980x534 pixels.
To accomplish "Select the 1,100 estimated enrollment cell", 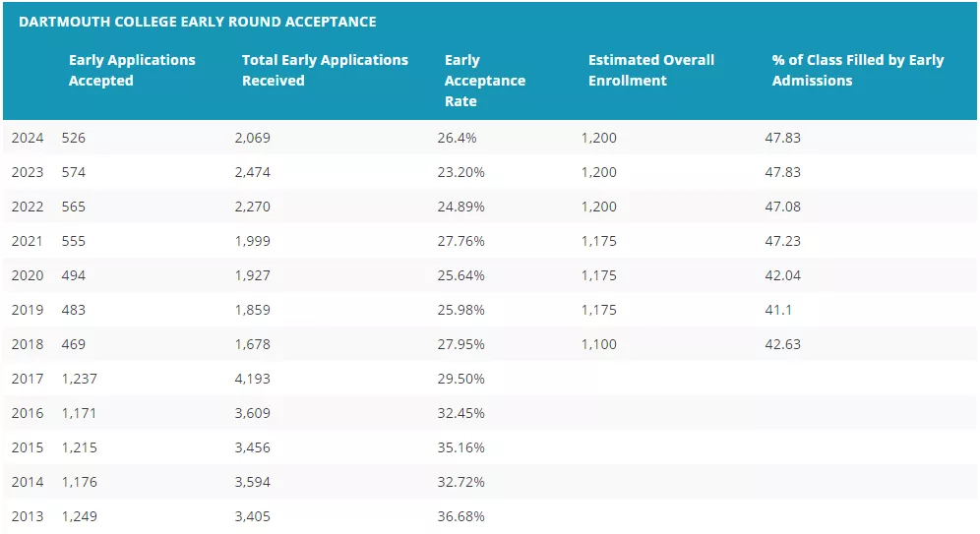I will tap(599, 344).
